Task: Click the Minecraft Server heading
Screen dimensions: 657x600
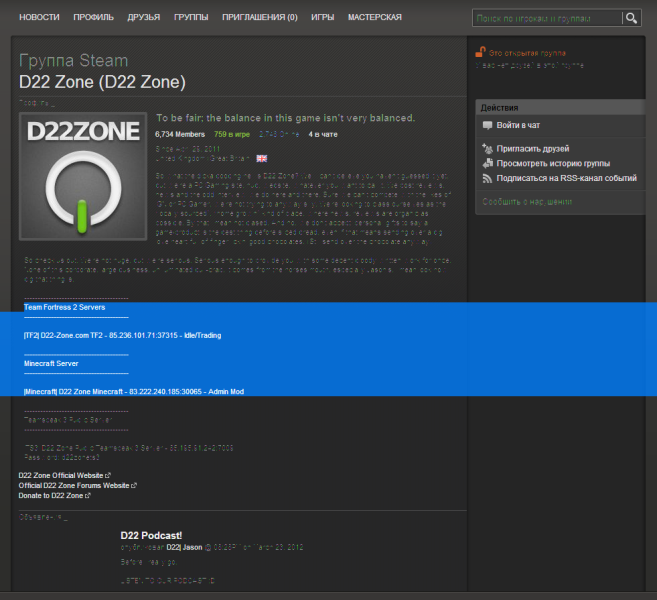Action: (51, 363)
